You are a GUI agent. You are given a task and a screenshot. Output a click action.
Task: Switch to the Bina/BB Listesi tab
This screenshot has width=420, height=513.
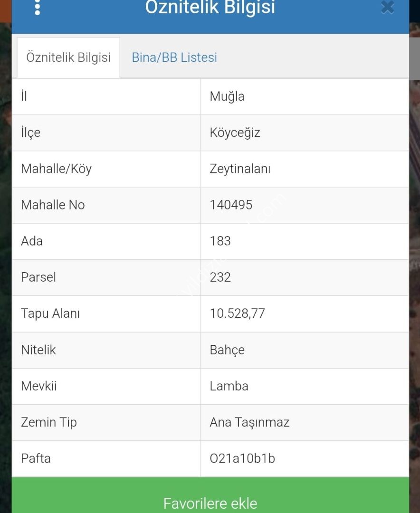[174, 57]
